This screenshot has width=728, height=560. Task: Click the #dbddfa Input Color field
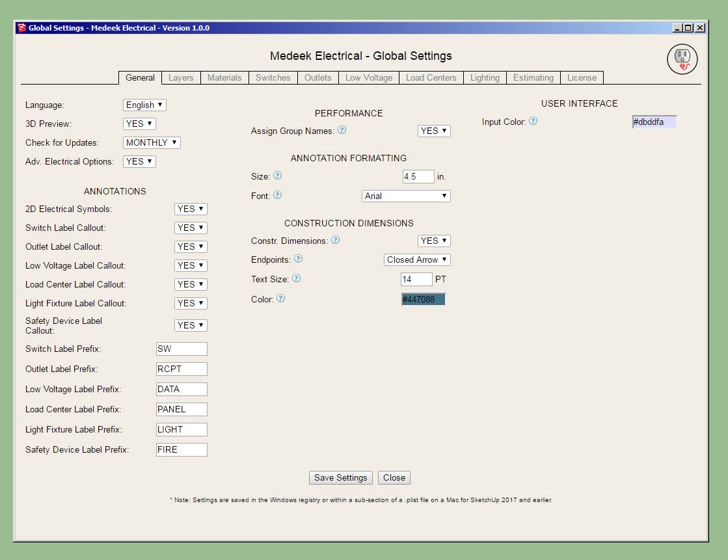(x=654, y=122)
